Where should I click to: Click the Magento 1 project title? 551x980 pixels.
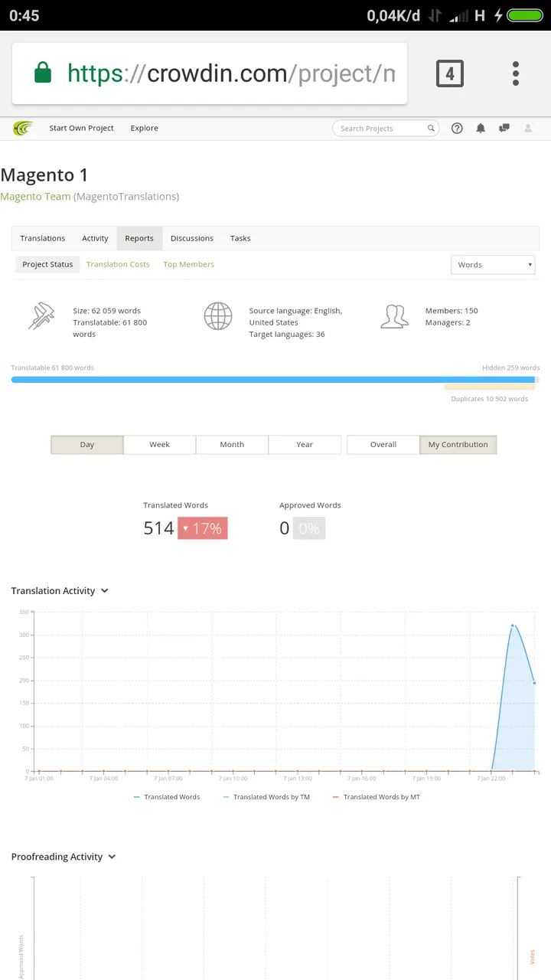(x=44, y=175)
